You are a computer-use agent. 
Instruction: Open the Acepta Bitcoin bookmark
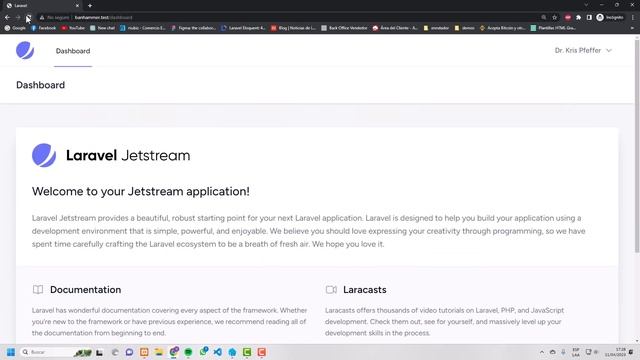(502, 28)
